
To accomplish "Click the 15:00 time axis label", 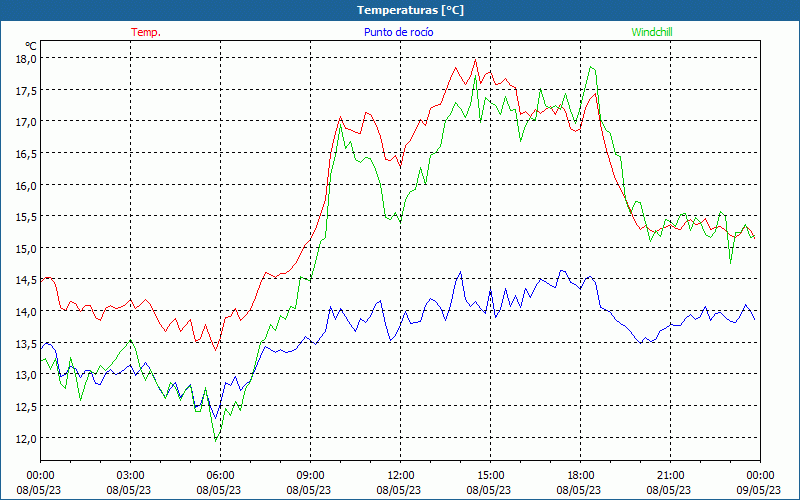I will click(x=490, y=476).
